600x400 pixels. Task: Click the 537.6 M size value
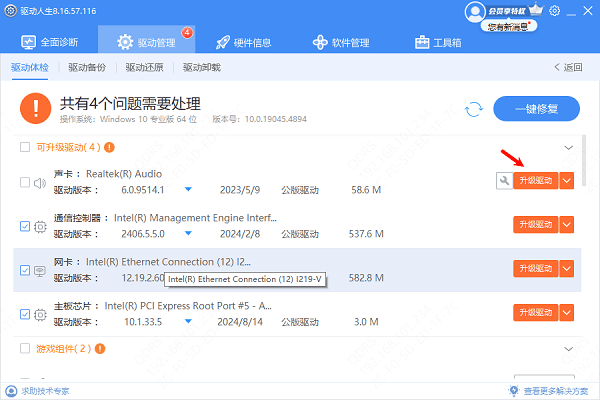coord(366,234)
